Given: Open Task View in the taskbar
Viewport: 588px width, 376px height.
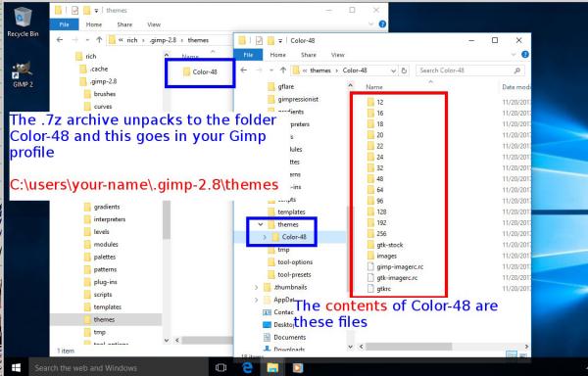Looking at the screenshot, I should 221,368.
